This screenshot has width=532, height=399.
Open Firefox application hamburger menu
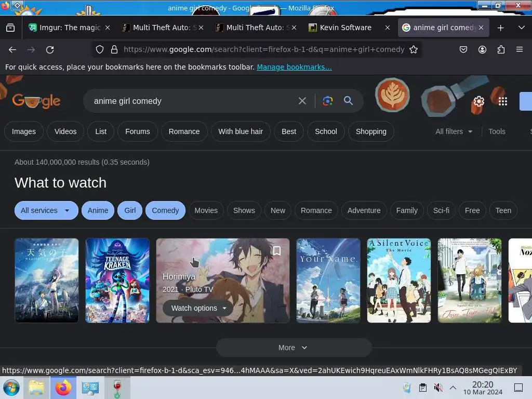[520, 49]
